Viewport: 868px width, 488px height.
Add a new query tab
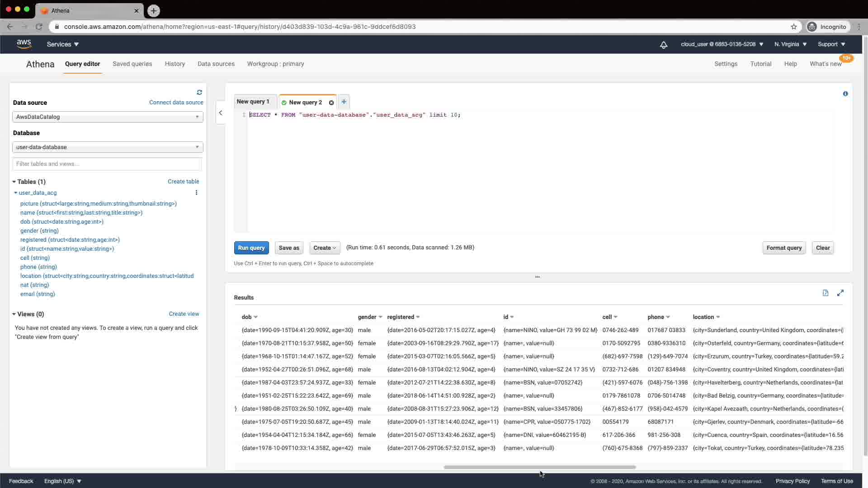344,102
